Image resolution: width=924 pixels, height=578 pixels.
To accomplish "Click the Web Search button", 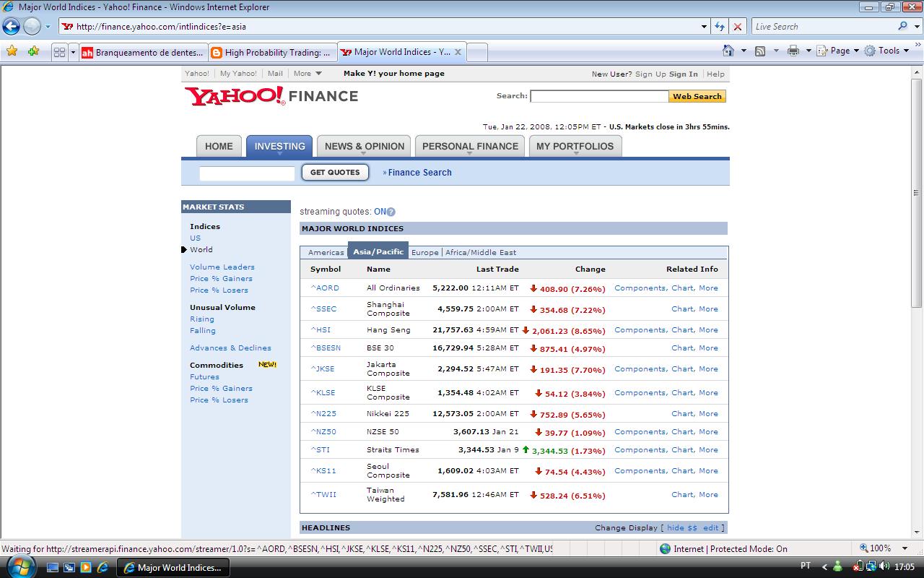I will [697, 96].
